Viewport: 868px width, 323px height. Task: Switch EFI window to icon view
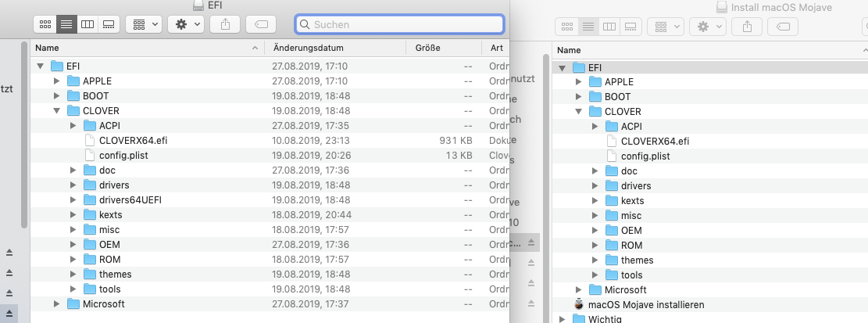tap(45, 24)
